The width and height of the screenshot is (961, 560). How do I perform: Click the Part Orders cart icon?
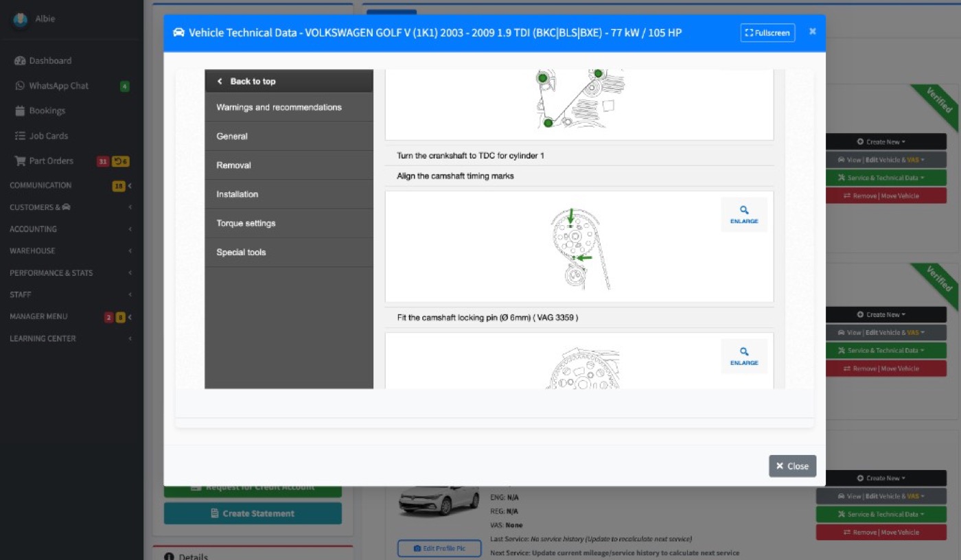coord(20,161)
